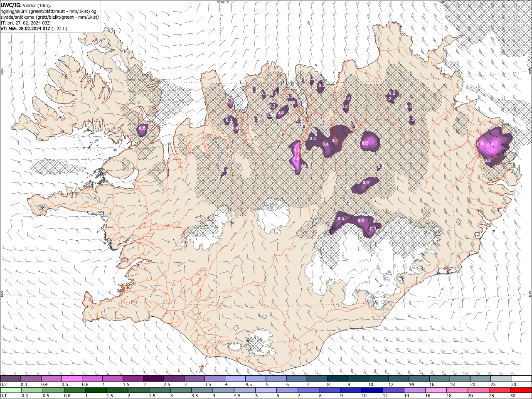
Task: Click the purple snowfall blob marked 0.5 in the Westfjords
Action: click(142, 129)
